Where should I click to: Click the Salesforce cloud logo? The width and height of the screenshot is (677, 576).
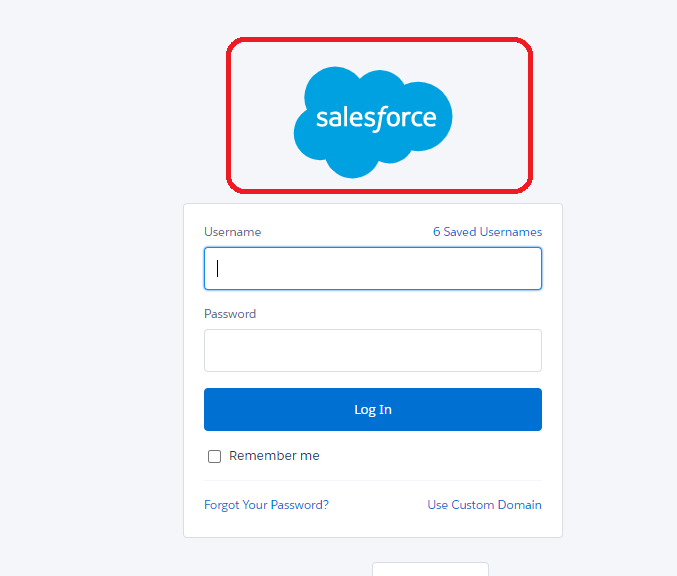point(373,122)
